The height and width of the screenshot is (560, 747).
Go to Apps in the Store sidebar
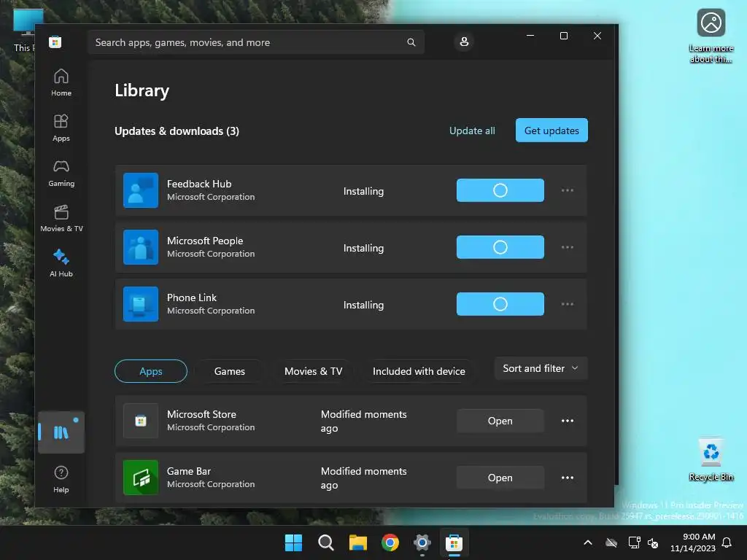pos(61,128)
